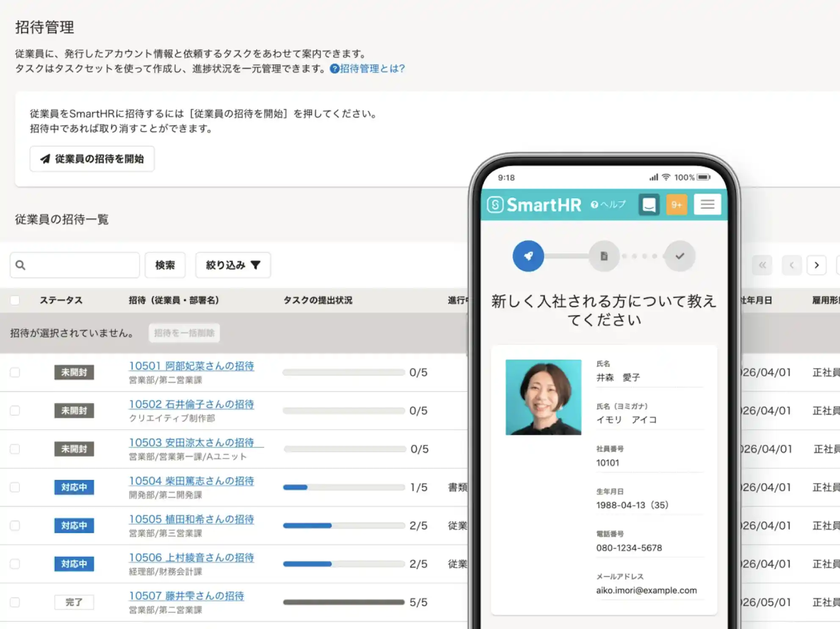Click the magnifier icon in search field
The image size is (840, 629).
pos(20,265)
